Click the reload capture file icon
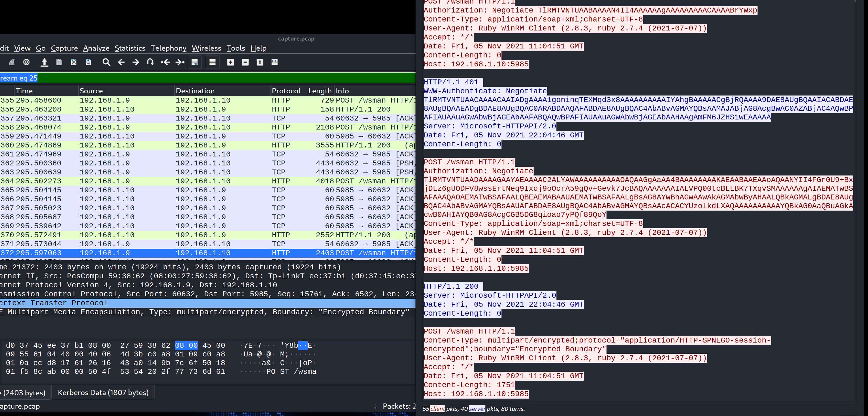The image size is (868, 416). pos(88,62)
